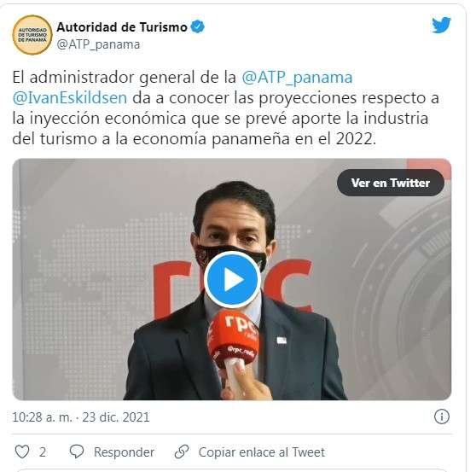Click the tweet body text about 2022 tourism

click(x=226, y=108)
